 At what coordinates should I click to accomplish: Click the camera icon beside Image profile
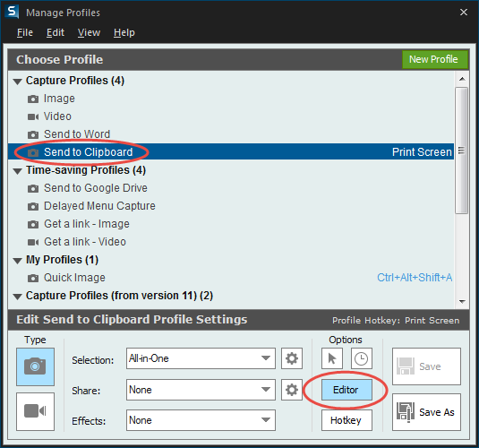point(33,99)
